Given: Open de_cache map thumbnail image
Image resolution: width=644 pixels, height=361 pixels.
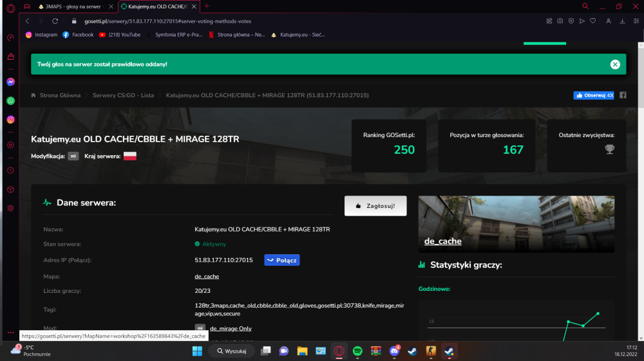Looking at the screenshot, I should (x=516, y=224).
